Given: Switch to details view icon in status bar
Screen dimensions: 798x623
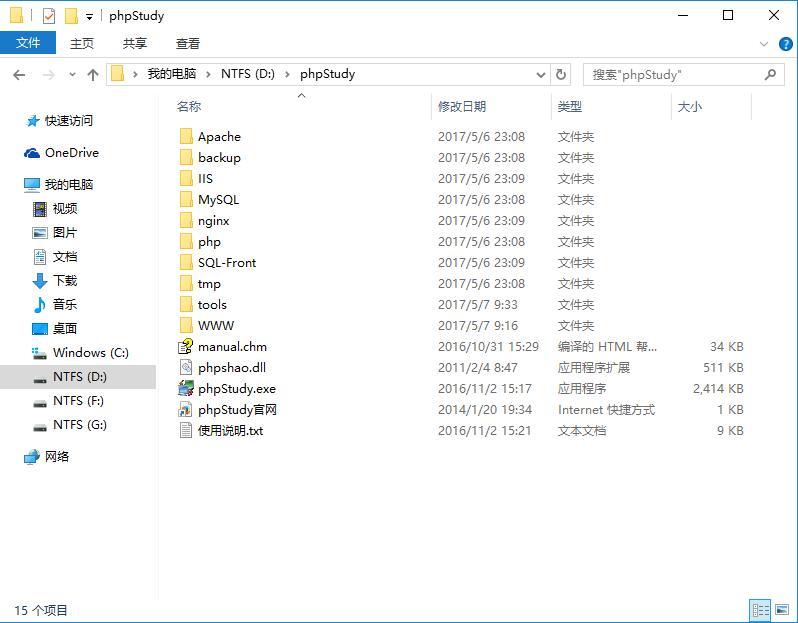Looking at the screenshot, I should coord(760,610).
